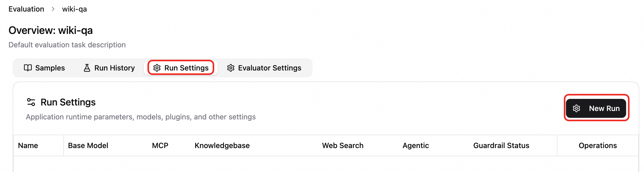Click the book icon on Samples tab
The image size is (644, 172).
[28, 68]
